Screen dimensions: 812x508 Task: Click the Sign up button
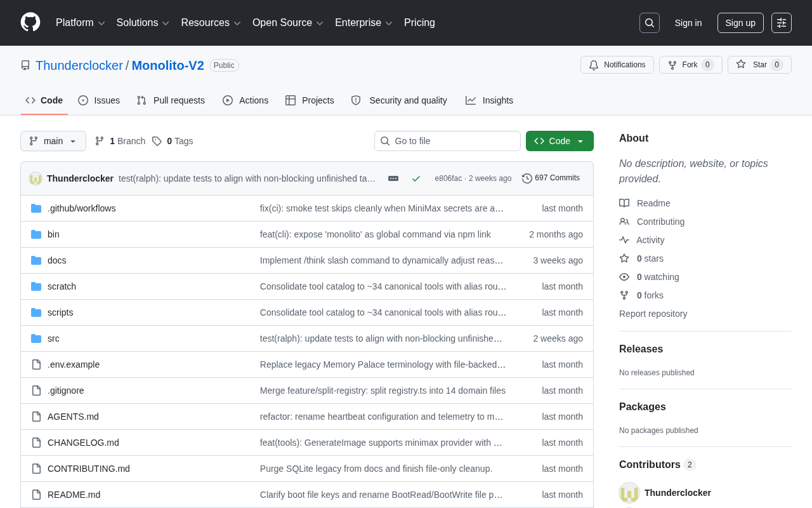click(x=740, y=23)
